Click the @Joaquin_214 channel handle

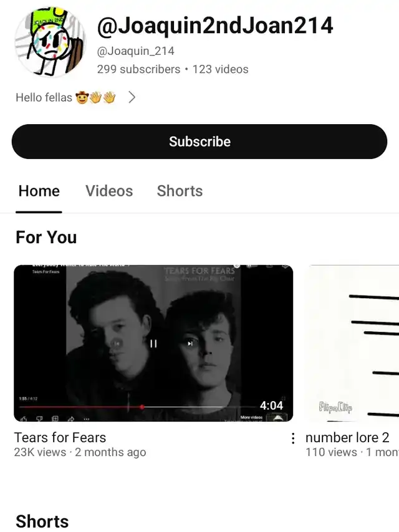pyautogui.click(x=136, y=51)
